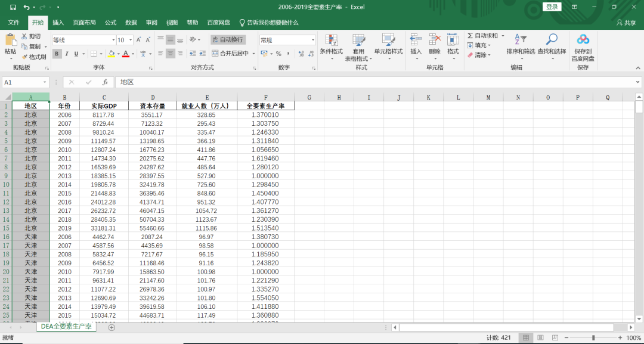This screenshot has height=344, width=644.
Task: Click the Cell Styles (单元格样式) icon
Action: coord(388,40)
